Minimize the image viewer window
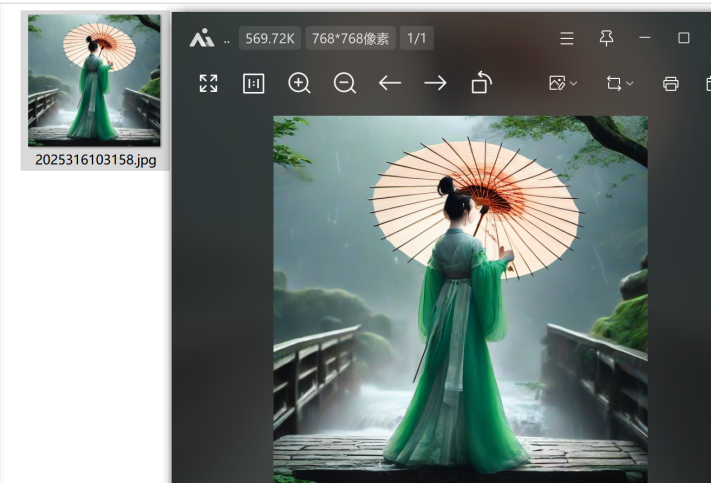This screenshot has height=484, width=711. pos(645,38)
